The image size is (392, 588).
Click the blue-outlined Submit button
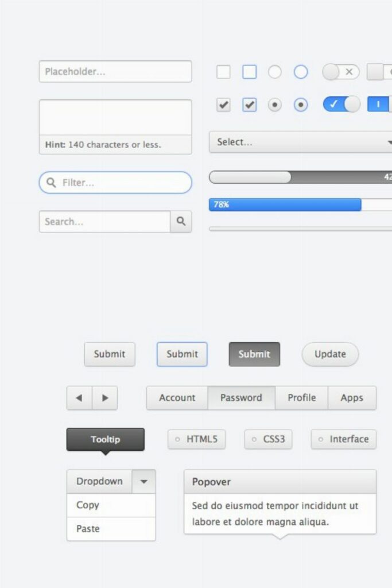tap(182, 354)
